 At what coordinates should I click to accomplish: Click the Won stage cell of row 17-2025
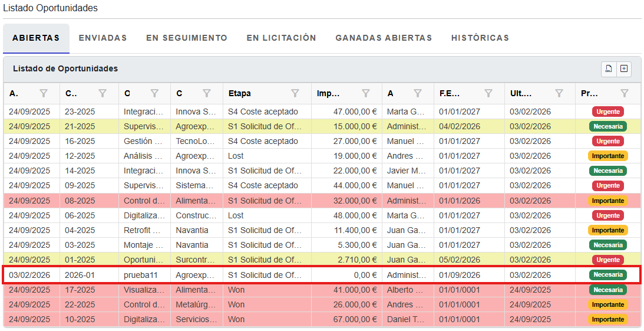pyautogui.click(x=236, y=290)
